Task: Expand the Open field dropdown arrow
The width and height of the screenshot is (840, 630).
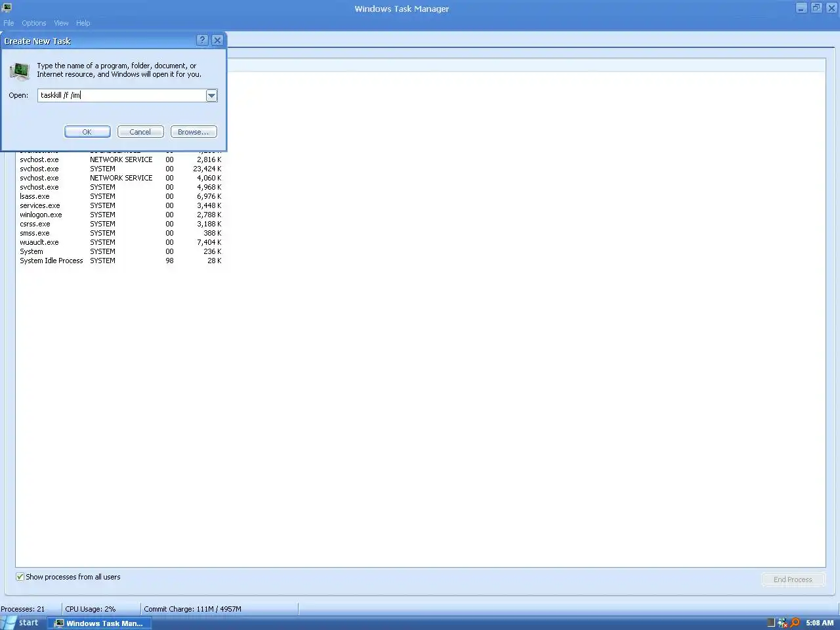Action: point(211,96)
